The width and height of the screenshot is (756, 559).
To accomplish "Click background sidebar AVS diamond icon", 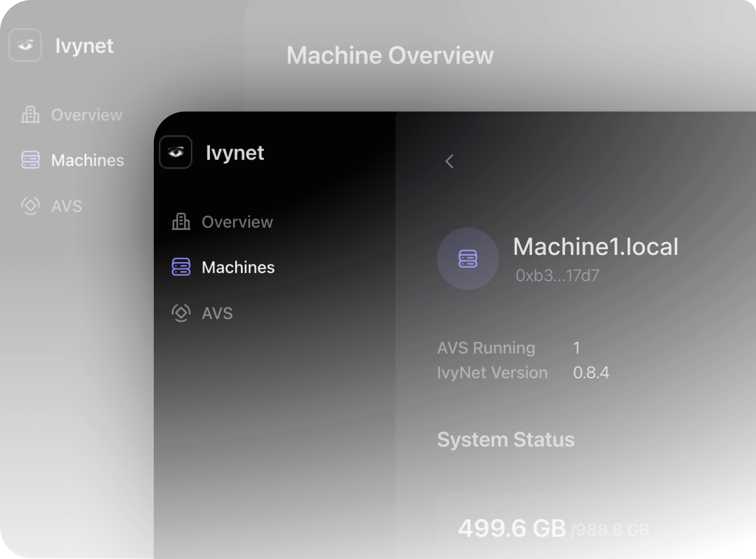I will click(x=31, y=206).
